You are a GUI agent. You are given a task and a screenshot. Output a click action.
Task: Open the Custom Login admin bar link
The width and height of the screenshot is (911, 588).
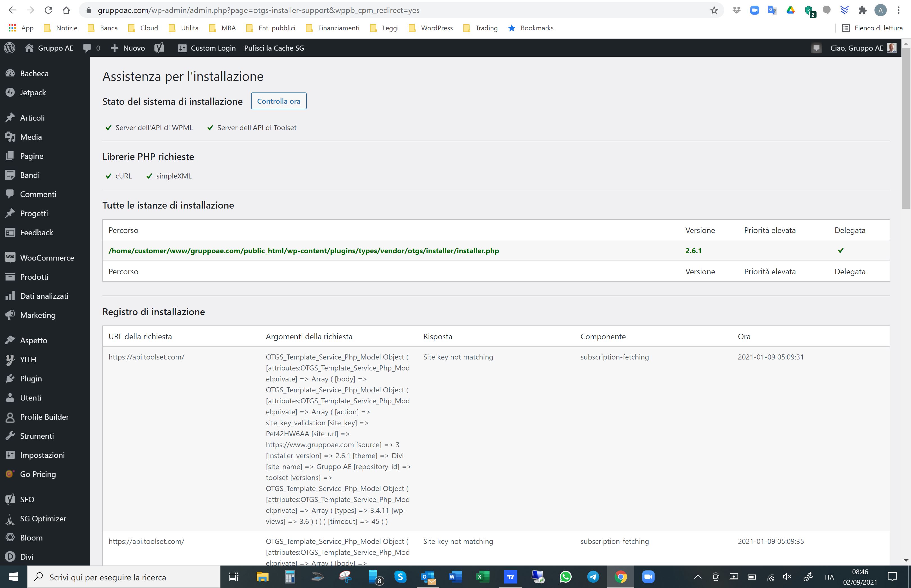click(x=207, y=48)
